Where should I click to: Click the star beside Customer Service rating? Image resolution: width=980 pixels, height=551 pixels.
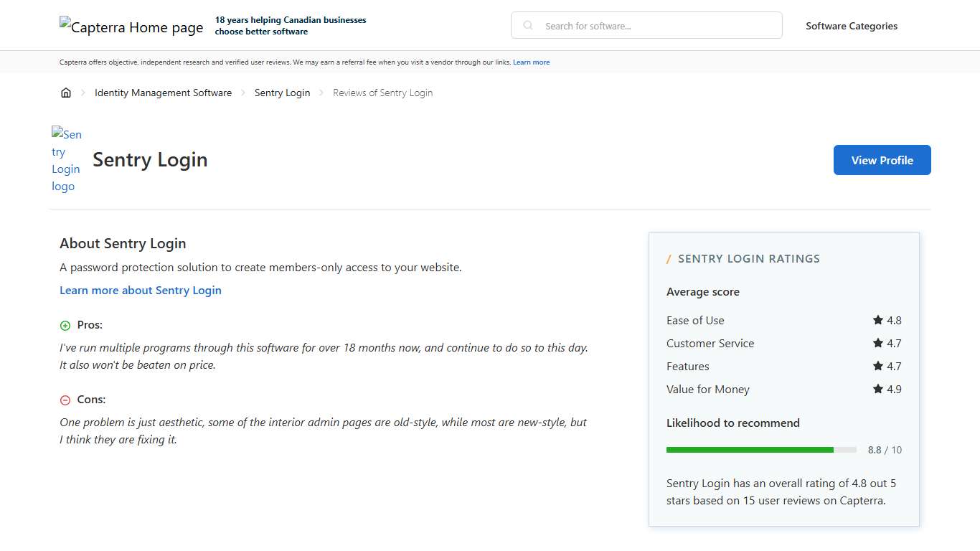(x=877, y=343)
